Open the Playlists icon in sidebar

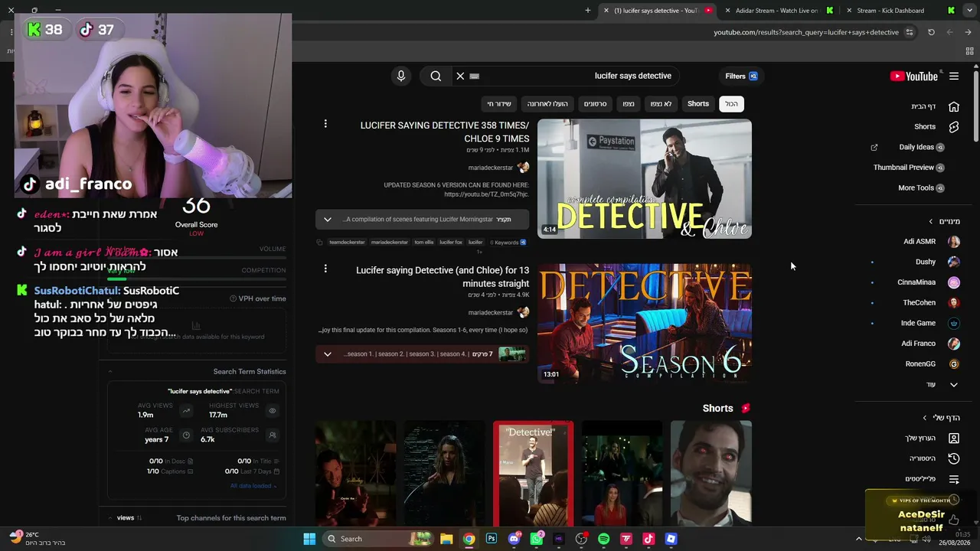(x=954, y=479)
